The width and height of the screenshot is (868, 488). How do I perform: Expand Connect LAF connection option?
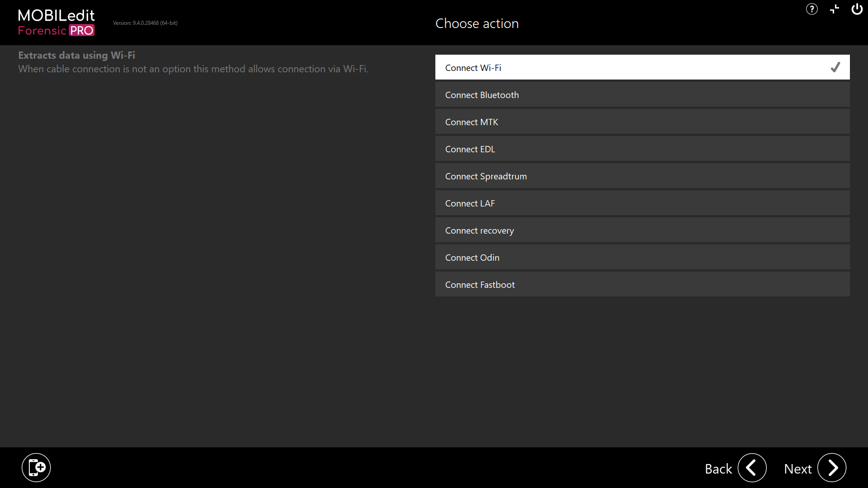pyautogui.click(x=643, y=202)
